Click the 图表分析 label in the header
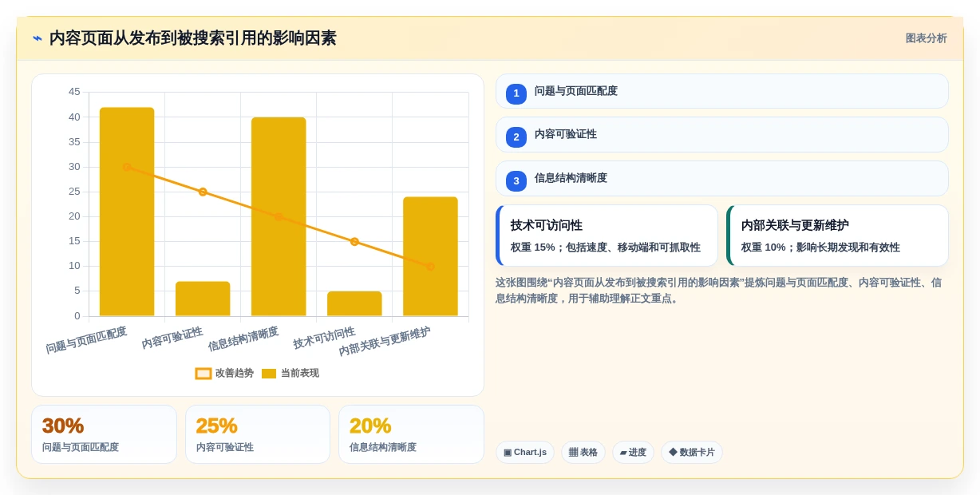980x495 pixels. tap(926, 38)
